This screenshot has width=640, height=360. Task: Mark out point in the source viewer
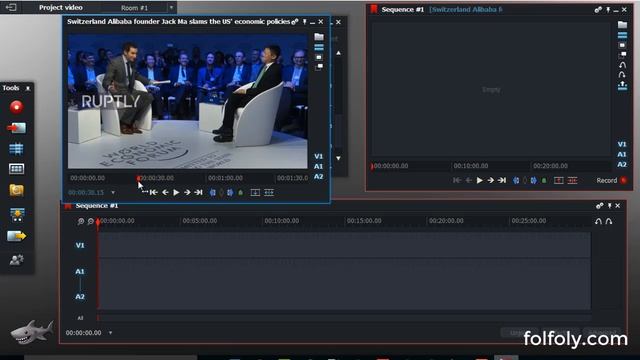coord(230,192)
